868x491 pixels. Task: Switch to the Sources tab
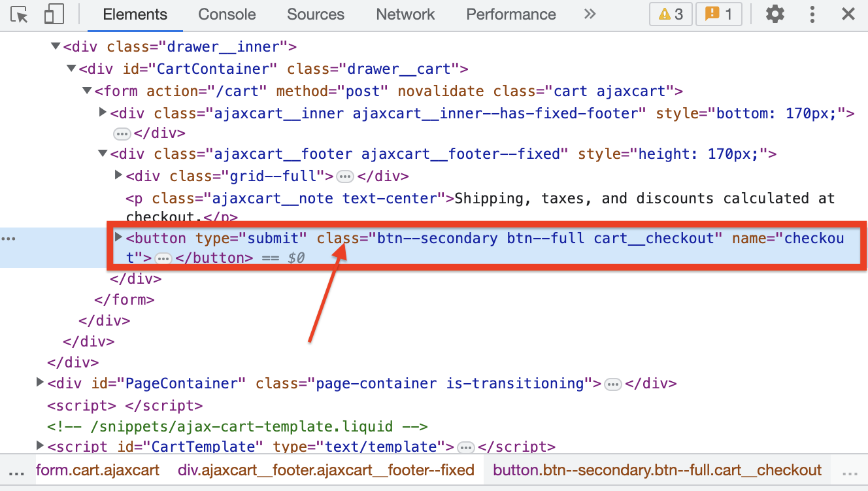coord(316,14)
